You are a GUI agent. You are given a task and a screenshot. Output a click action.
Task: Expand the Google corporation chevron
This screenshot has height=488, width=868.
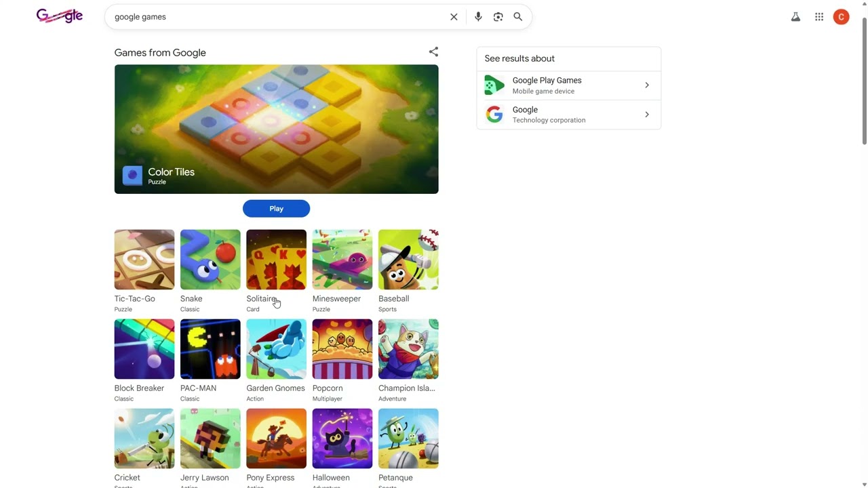pyautogui.click(x=647, y=115)
